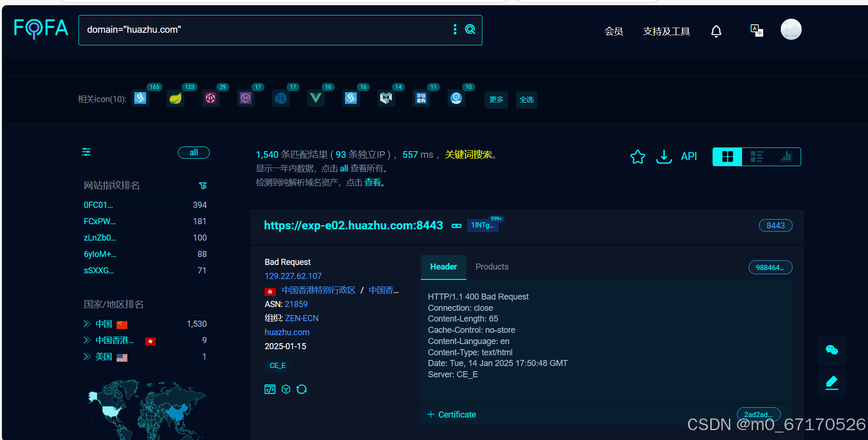Open the user avatar menu
The image size is (868, 440).
pyautogui.click(x=791, y=29)
